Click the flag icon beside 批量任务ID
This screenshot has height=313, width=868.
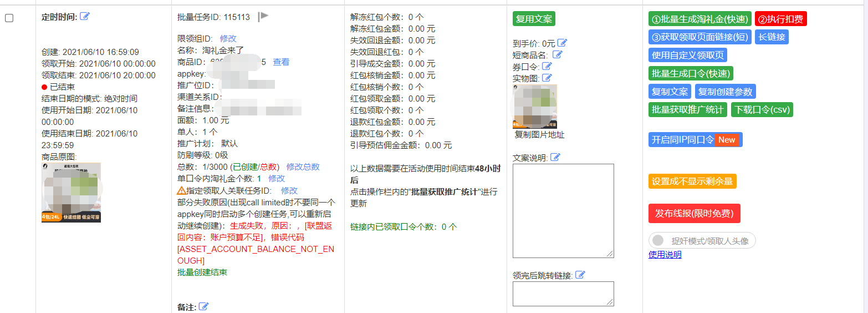click(263, 17)
